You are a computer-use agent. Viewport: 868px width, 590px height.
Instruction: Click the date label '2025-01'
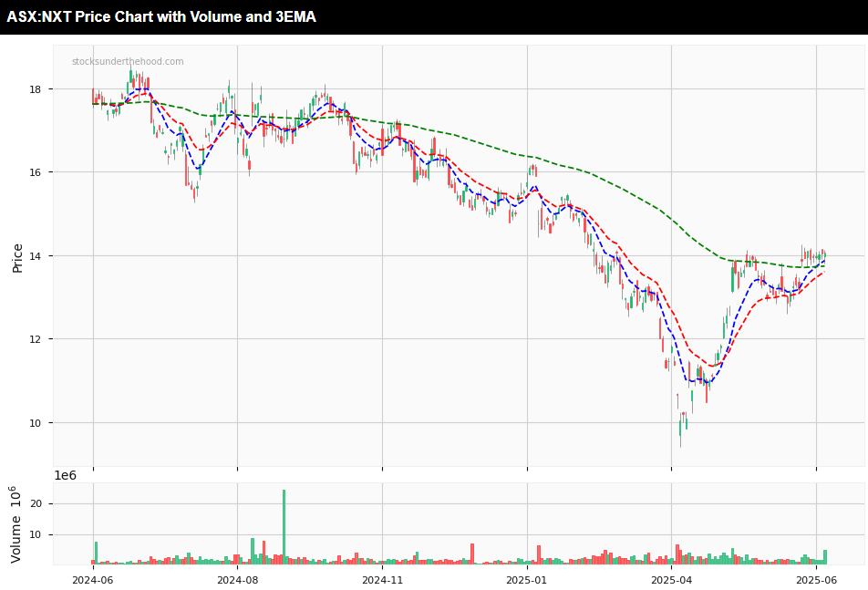click(527, 580)
